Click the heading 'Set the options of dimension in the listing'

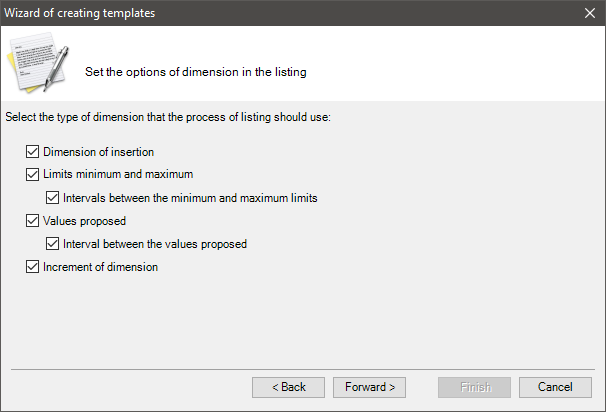coord(196,72)
